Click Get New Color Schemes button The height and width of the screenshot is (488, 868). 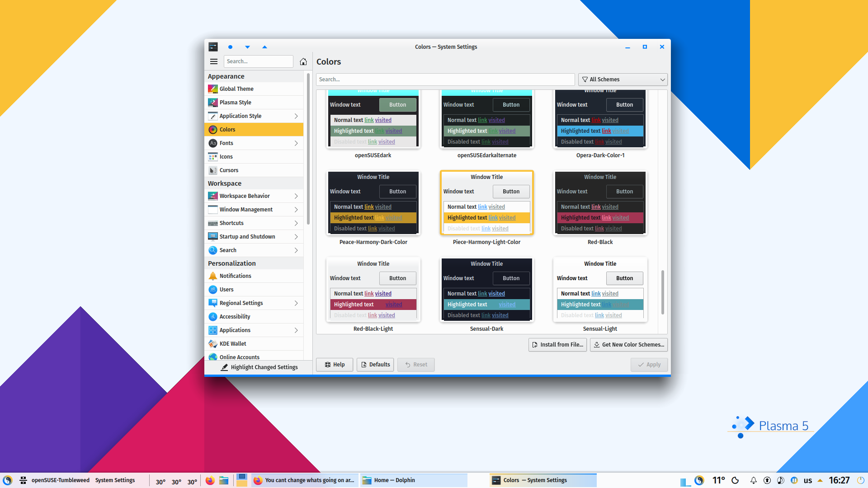click(x=629, y=345)
